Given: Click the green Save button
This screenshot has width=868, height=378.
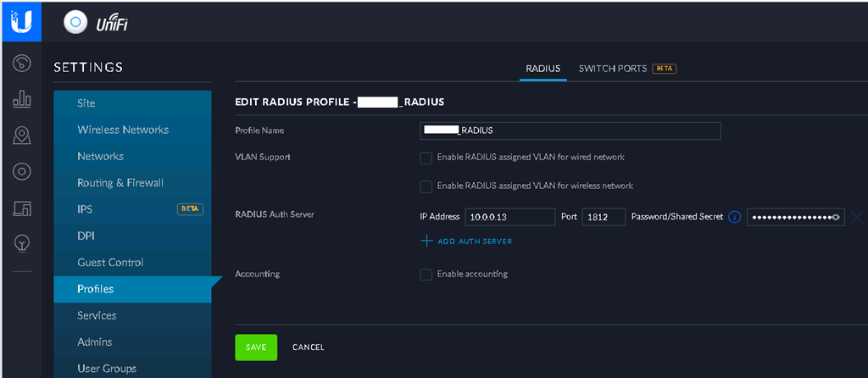Looking at the screenshot, I should tap(256, 347).
